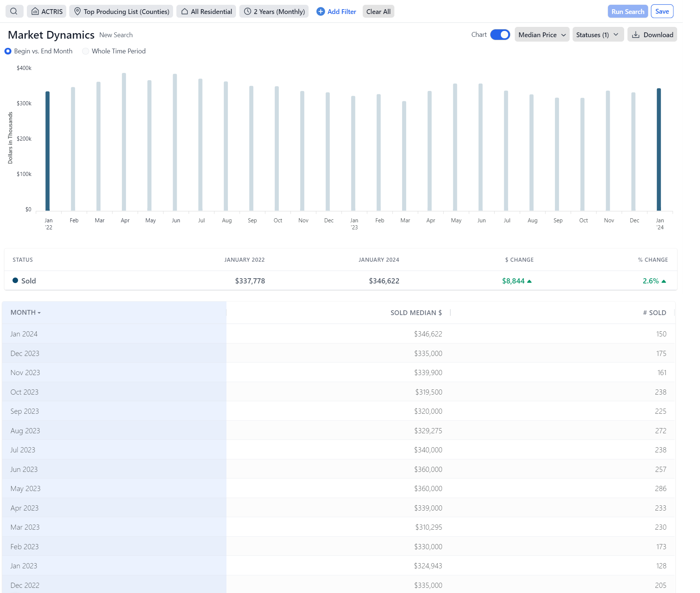Click the MONTH column sort arrow
Screen dimensions: 700x593
click(x=39, y=313)
